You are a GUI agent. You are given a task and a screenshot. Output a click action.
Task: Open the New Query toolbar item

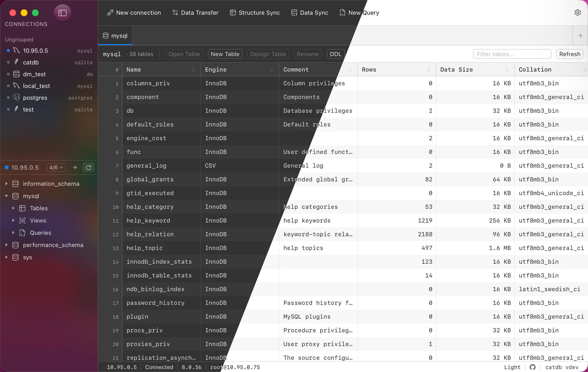pos(359,12)
